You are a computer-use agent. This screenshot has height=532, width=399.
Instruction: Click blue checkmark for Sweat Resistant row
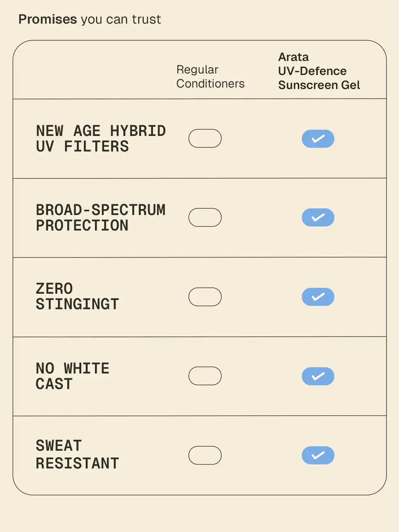318,455
